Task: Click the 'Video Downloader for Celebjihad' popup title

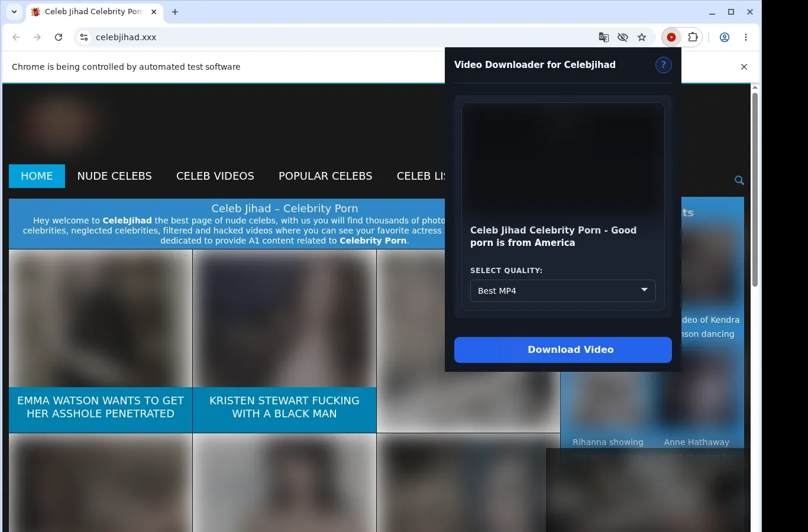Action: [535, 65]
